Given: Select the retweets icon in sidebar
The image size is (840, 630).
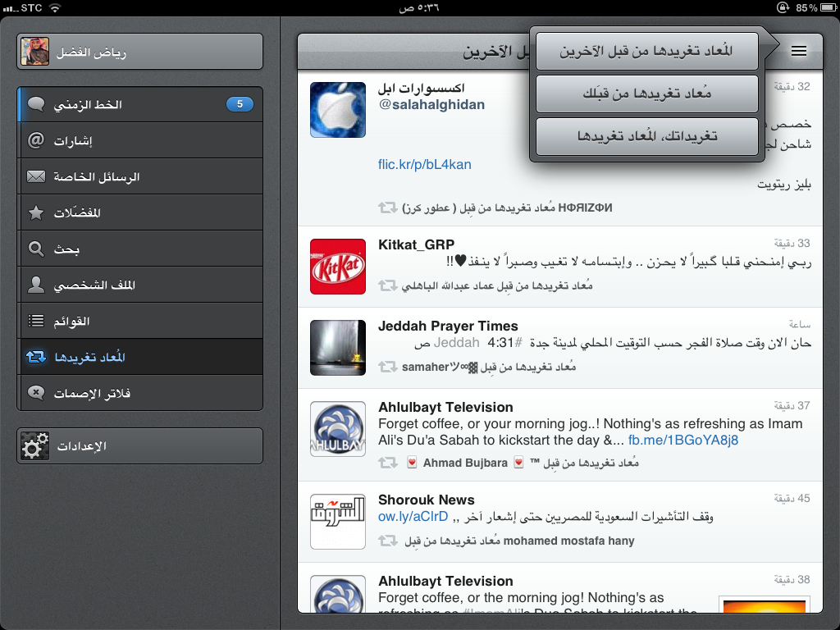Looking at the screenshot, I should (x=36, y=357).
